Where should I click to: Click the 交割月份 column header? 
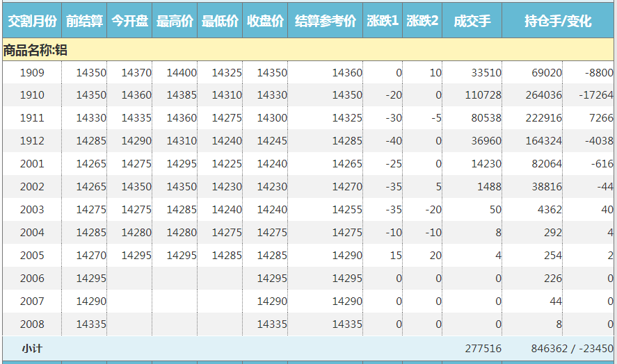click(31, 22)
